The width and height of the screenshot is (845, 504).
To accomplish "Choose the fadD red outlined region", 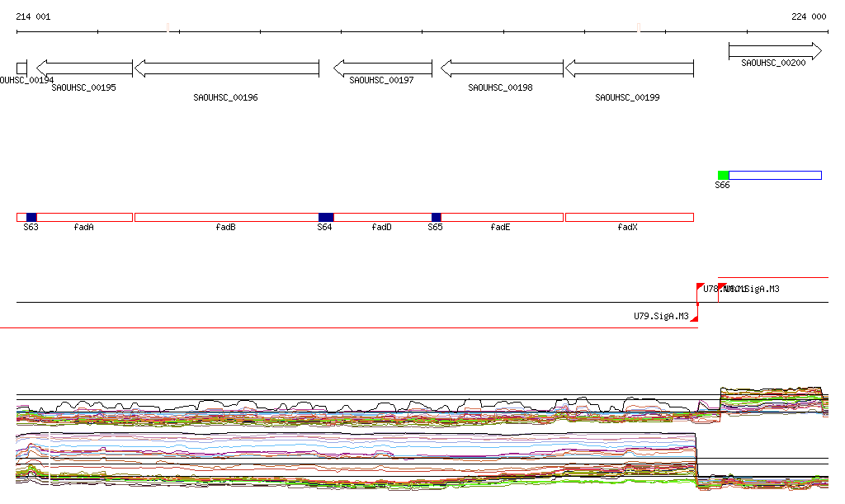I will point(382,217).
